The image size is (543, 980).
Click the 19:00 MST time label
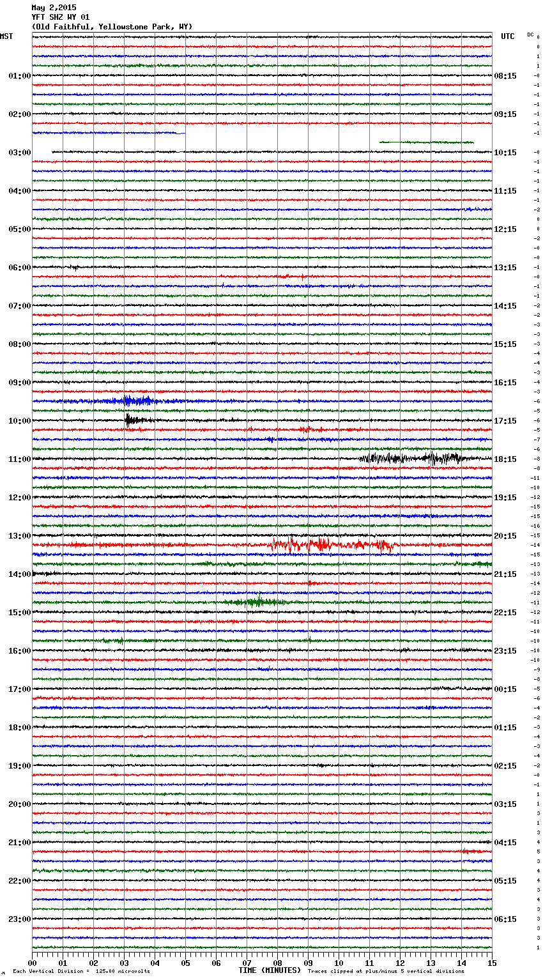click(20, 766)
